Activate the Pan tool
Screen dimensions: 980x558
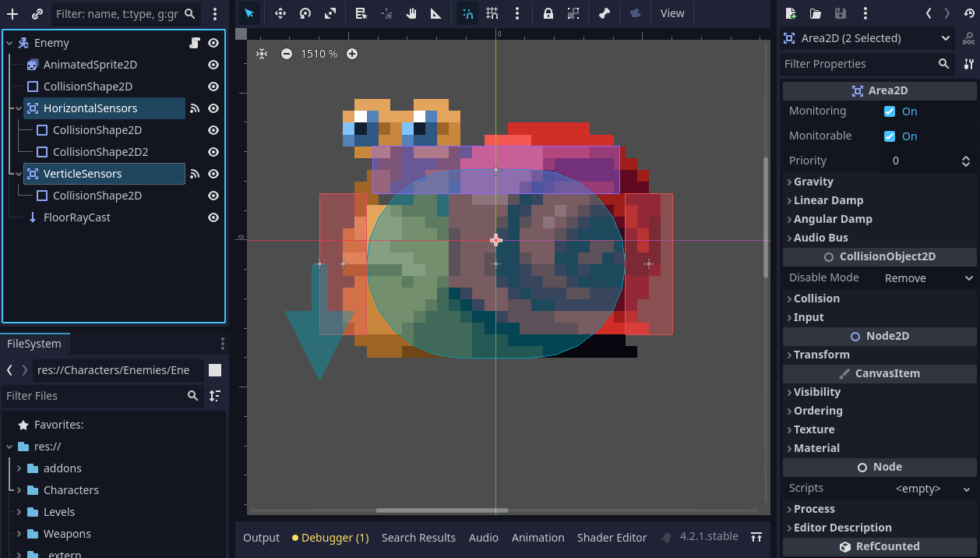pos(411,13)
